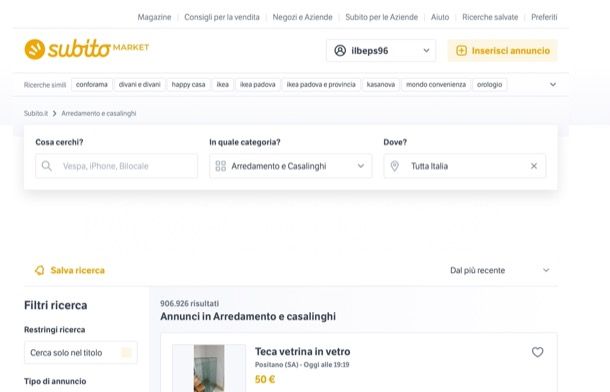The width and height of the screenshot is (610, 392).
Task: Open the ilbeps96 account dropdown
Action: coord(381,51)
